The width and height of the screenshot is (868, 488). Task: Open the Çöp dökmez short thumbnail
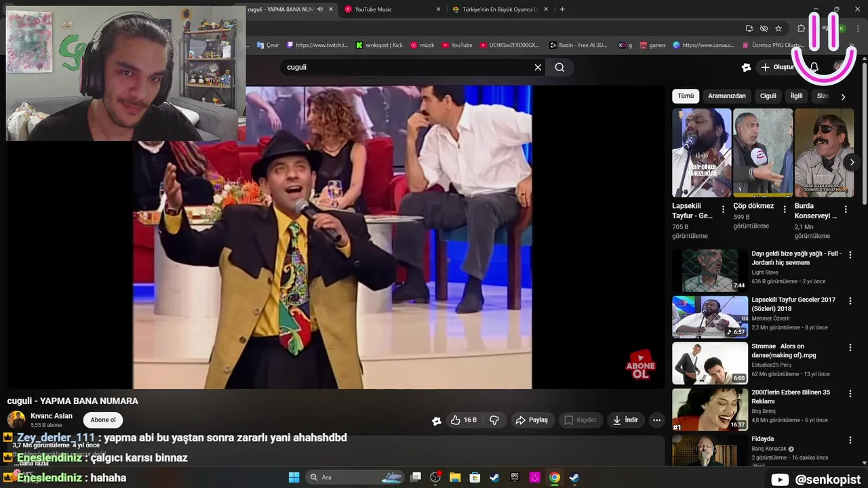763,152
